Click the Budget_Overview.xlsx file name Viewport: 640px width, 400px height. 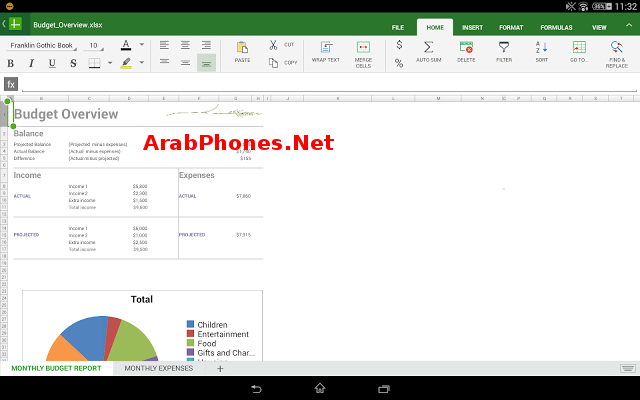click(68, 25)
